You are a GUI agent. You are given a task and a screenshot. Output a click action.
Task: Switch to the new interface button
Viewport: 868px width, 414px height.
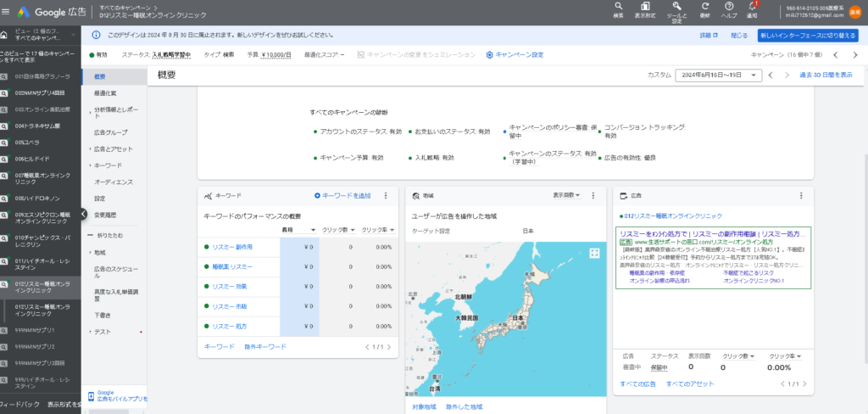coord(808,35)
